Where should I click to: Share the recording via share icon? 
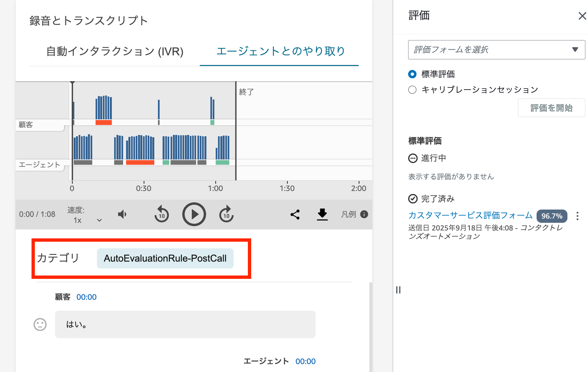pos(295,215)
